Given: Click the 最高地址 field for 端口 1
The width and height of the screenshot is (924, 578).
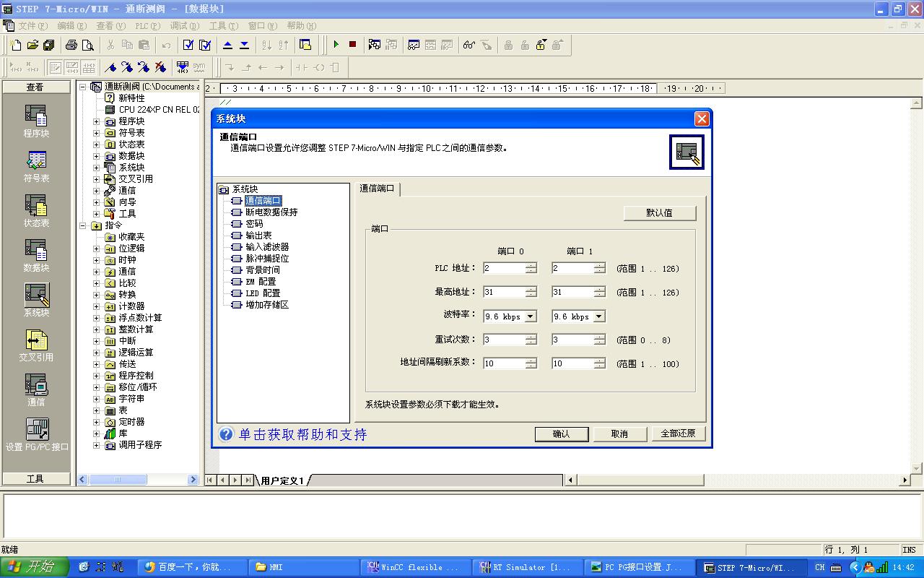Looking at the screenshot, I should (572, 292).
